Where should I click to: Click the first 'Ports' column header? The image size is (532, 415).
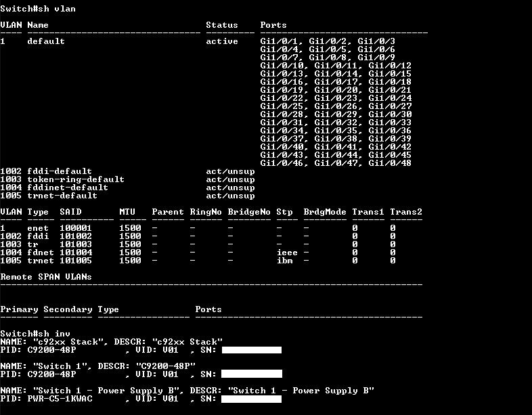click(x=273, y=25)
